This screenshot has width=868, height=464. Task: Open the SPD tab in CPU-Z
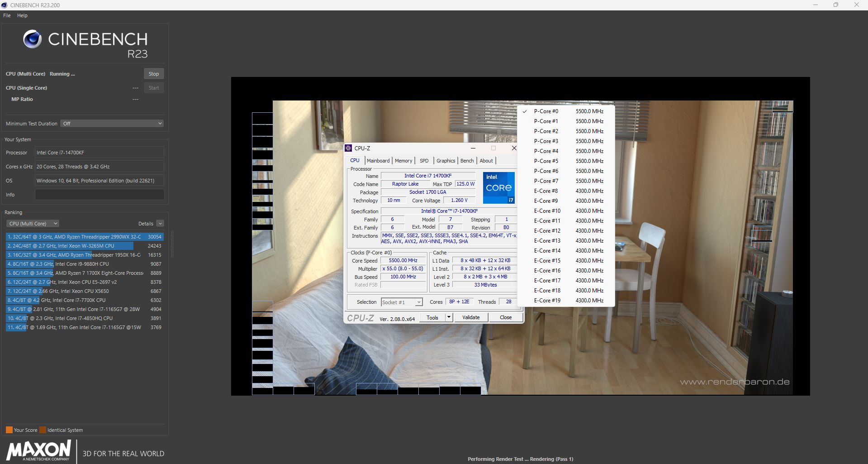pyautogui.click(x=424, y=161)
